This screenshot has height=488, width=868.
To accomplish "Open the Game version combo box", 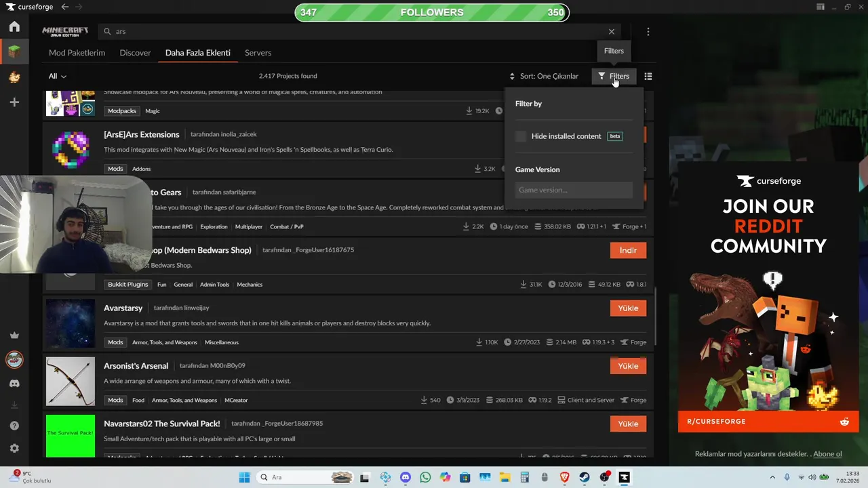I will [574, 190].
